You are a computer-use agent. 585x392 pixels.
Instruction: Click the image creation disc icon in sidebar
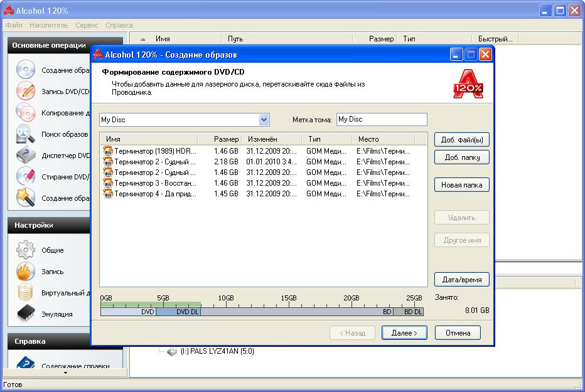click(25, 70)
